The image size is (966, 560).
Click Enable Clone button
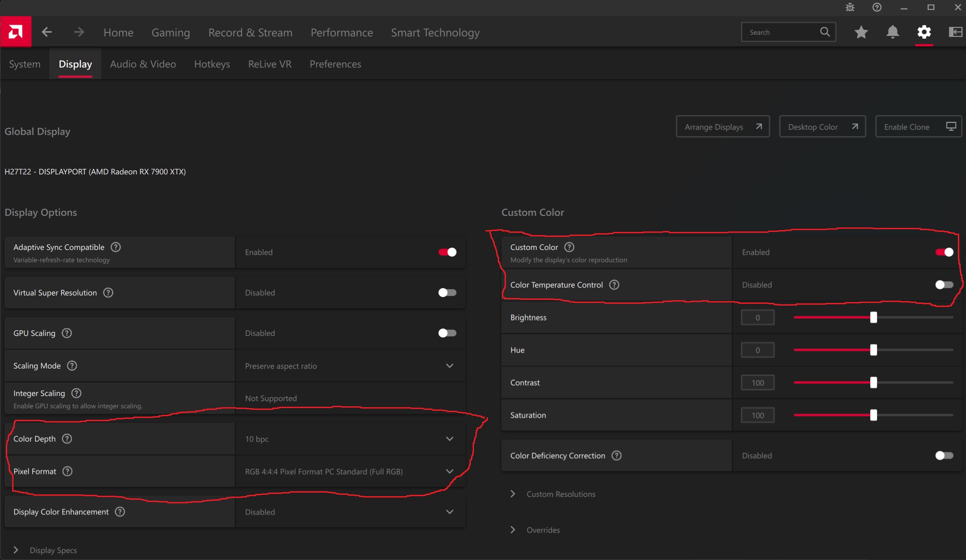pyautogui.click(x=918, y=127)
